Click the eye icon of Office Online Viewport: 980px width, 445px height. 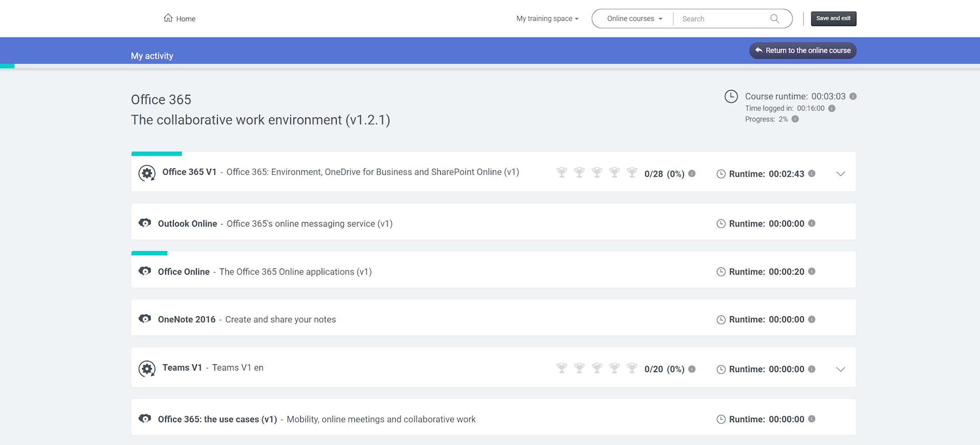[x=145, y=271]
